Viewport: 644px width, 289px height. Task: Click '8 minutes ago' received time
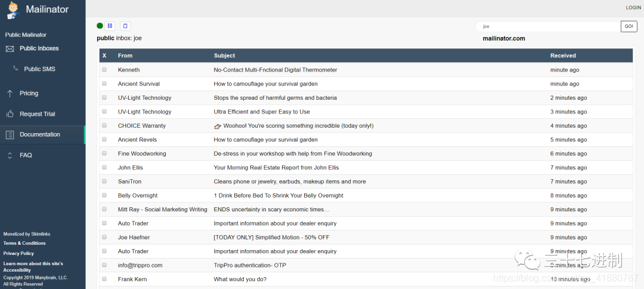pos(568,195)
